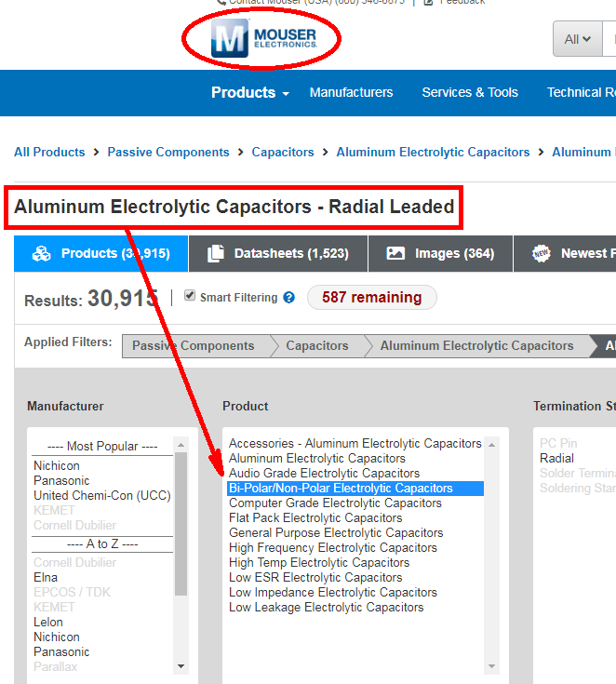
Task: Select General Purpose Electrolytic Capacitors
Action: pos(336,532)
